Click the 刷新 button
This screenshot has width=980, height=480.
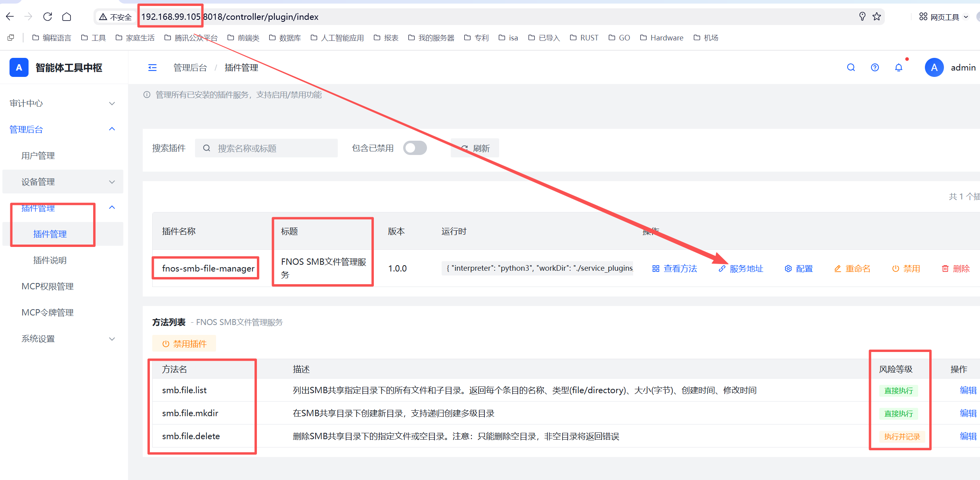pos(475,148)
